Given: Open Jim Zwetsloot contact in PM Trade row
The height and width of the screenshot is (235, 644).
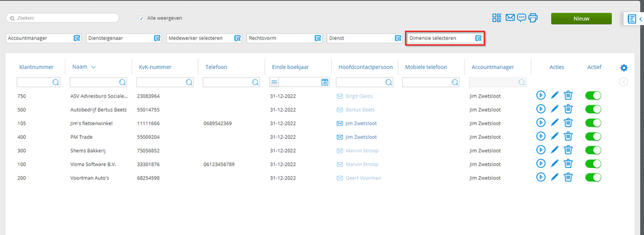Looking at the screenshot, I should coord(361,137).
